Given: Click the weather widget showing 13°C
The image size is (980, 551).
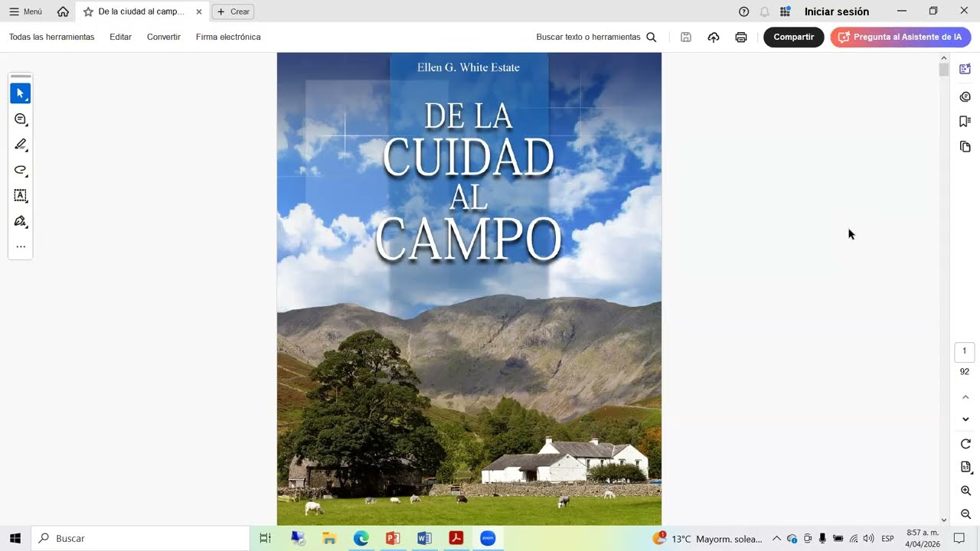Looking at the screenshot, I should tap(707, 539).
